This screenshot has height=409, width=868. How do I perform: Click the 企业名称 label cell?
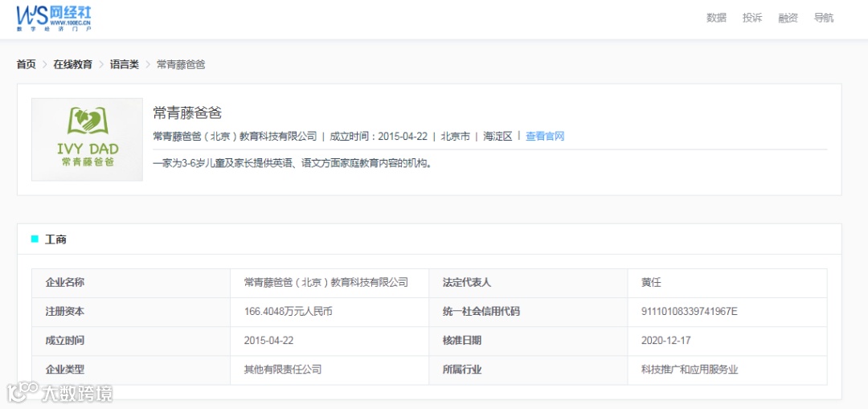(x=131, y=283)
